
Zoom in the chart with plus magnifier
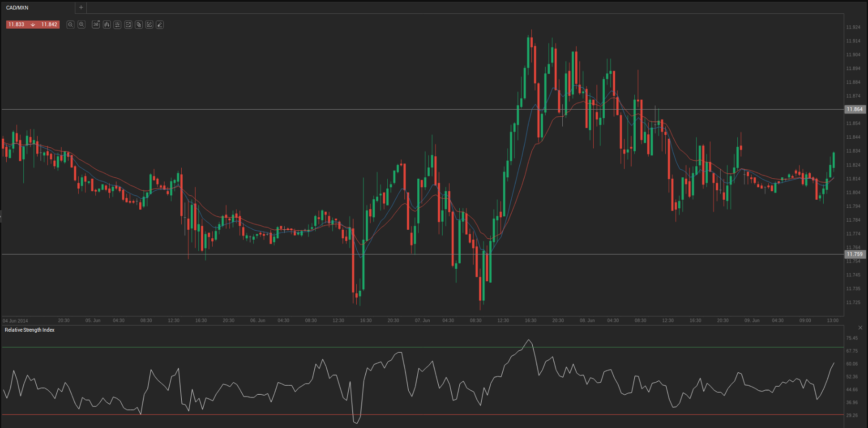pyautogui.click(x=82, y=24)
